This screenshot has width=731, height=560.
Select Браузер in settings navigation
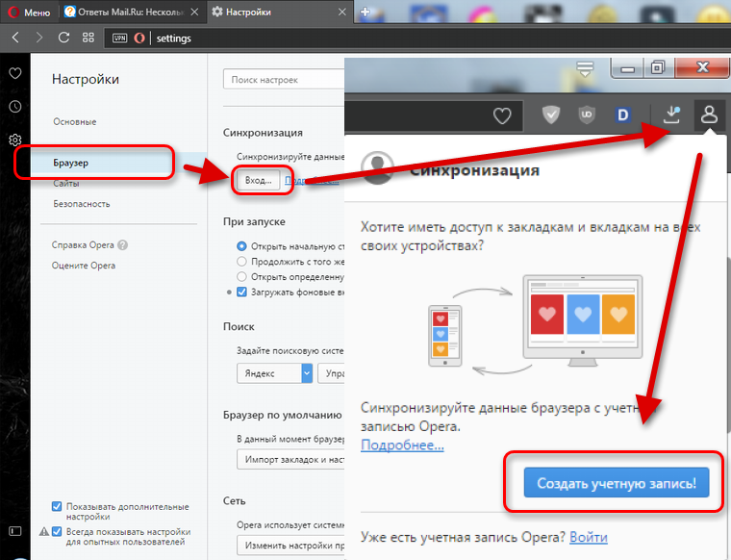coord(70,163)
